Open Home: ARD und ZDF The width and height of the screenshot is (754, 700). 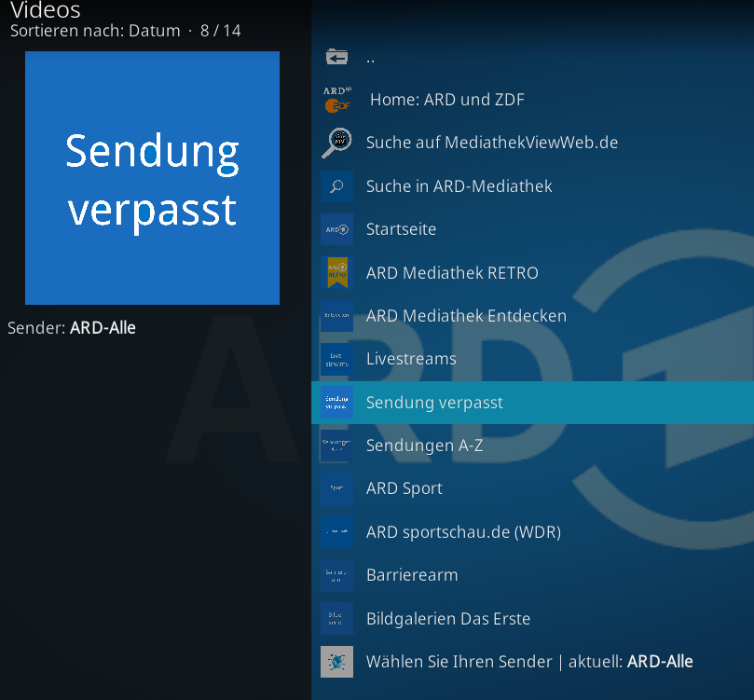[532, 100]
